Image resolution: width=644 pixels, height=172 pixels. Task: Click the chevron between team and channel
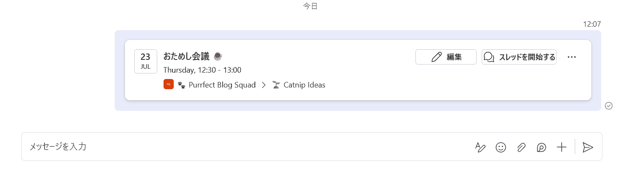pos(264,85)
